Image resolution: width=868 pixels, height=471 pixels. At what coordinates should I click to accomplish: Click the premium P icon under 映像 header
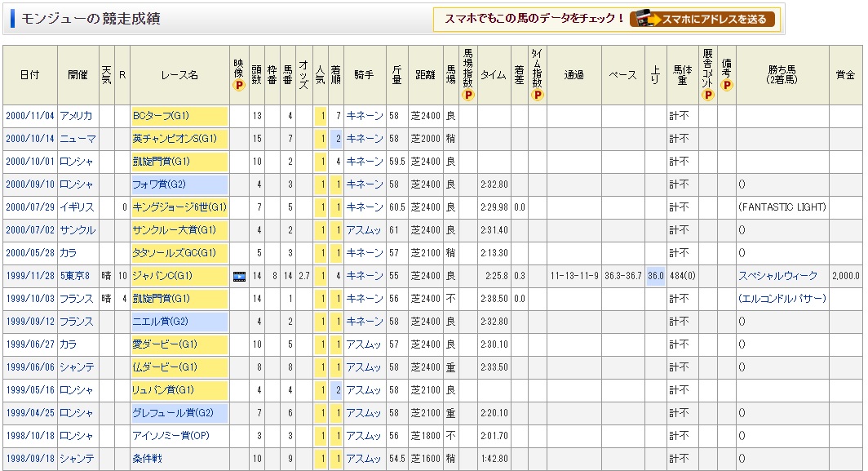238,84
